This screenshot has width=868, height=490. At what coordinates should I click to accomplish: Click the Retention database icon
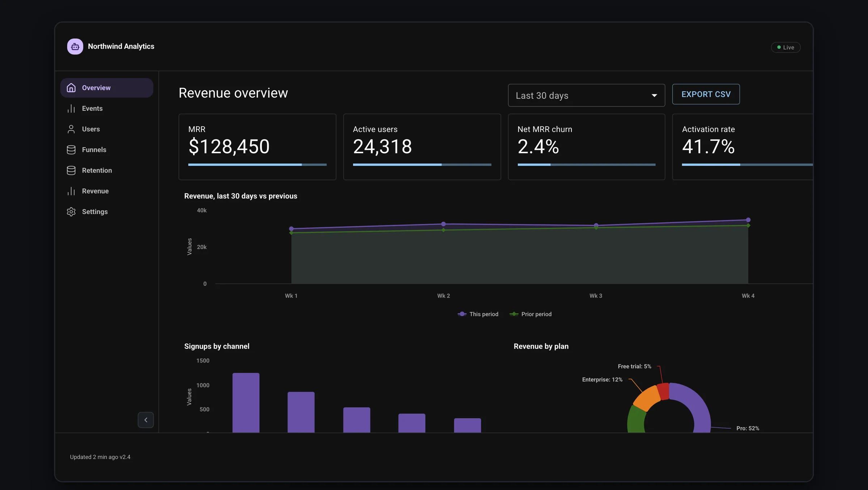point(71,170)
